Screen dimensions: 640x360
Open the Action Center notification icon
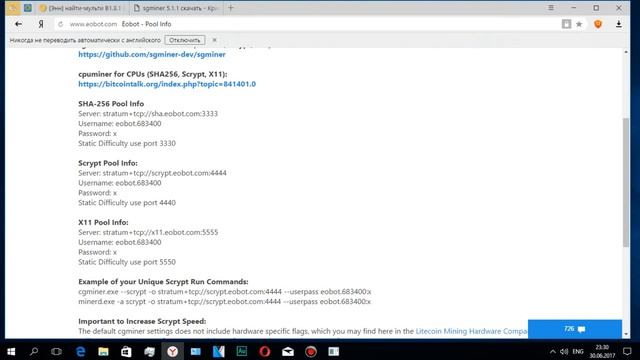coord(627,351)
